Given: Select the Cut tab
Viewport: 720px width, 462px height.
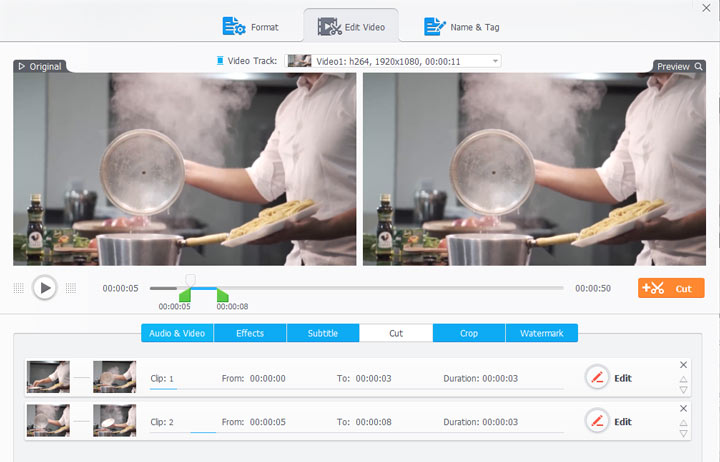Looking at the screenshot, I should (x=396, y=333).
